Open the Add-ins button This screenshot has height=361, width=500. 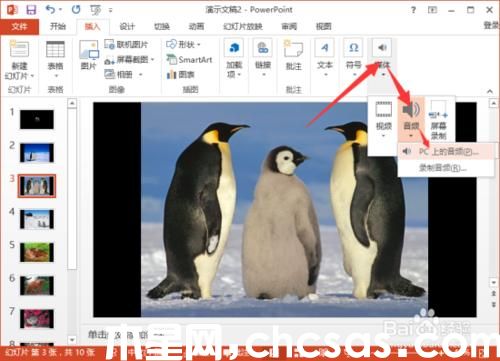[234, 58]
